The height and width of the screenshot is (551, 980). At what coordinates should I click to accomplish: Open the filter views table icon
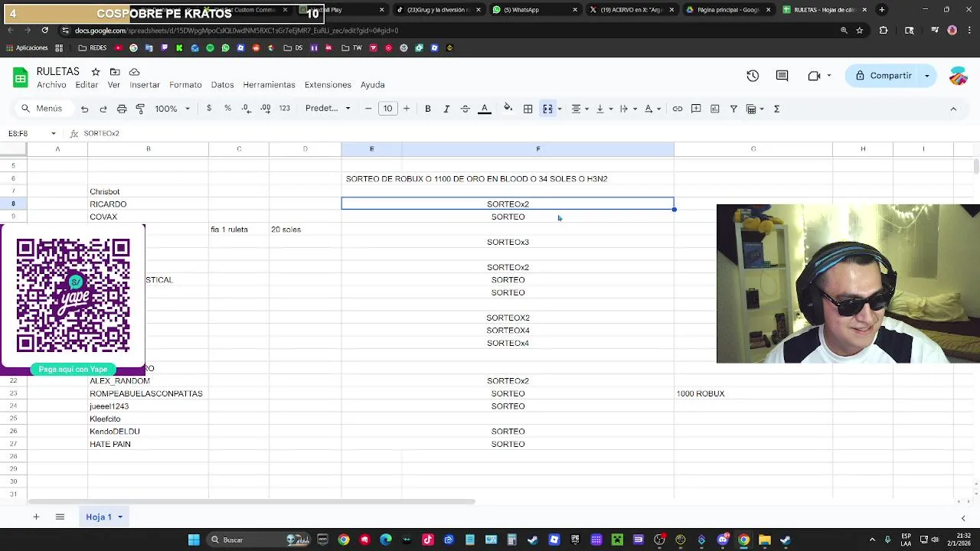(x=751, y=109)
